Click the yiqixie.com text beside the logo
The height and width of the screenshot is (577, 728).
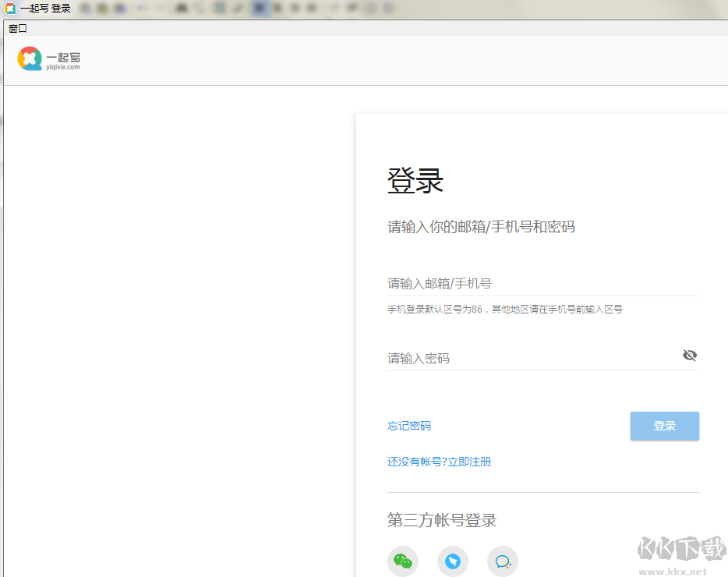click(x=63, y=67)
